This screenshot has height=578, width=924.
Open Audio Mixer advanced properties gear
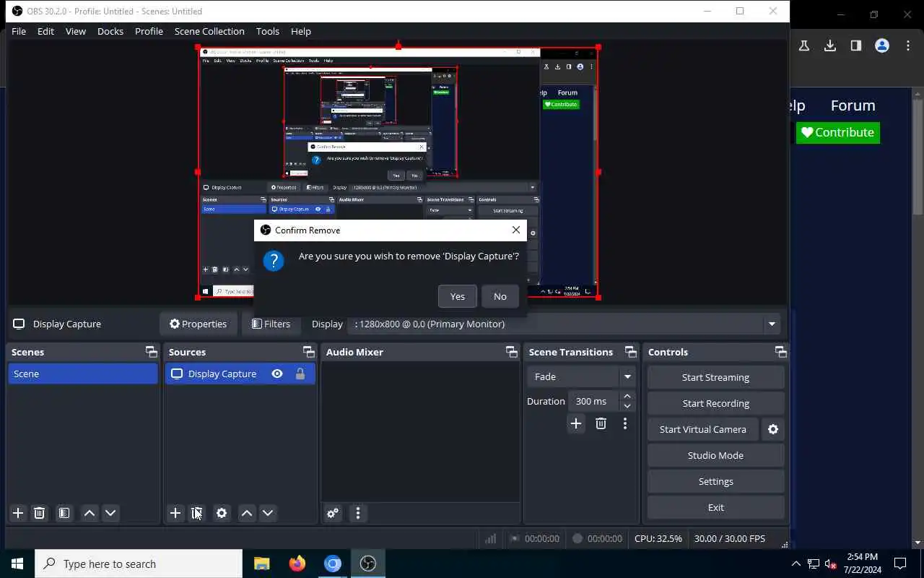(x=333, y=513)
